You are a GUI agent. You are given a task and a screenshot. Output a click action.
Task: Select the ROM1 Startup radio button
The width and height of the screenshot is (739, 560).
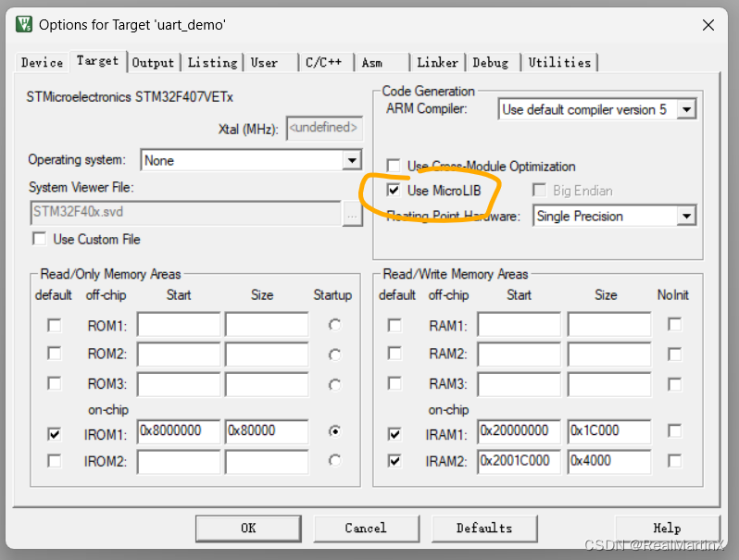(x=334, y=325)
